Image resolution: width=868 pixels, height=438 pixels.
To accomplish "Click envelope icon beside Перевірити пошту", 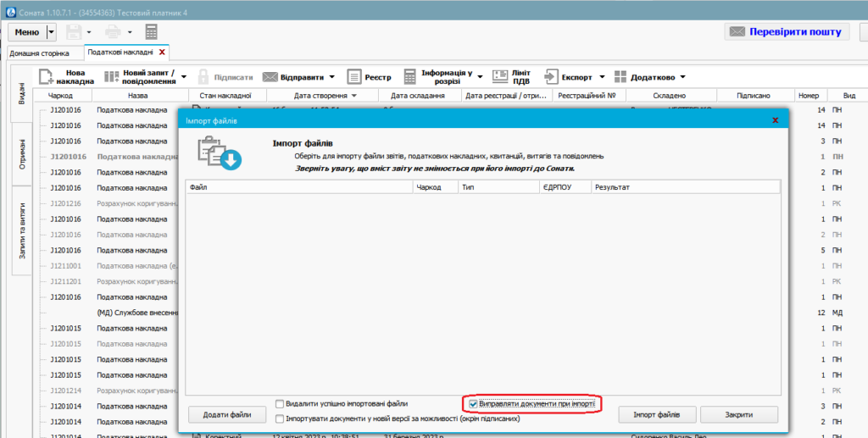I will click(737, 32).
